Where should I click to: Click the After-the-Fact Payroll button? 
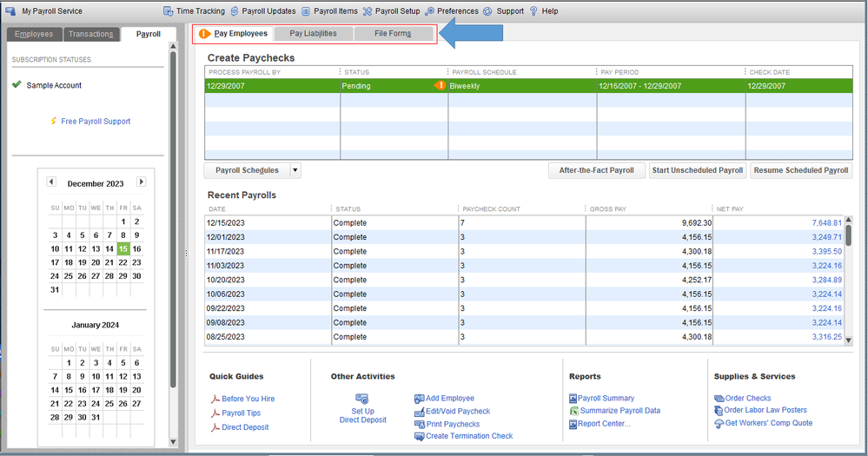pos(596,170)
